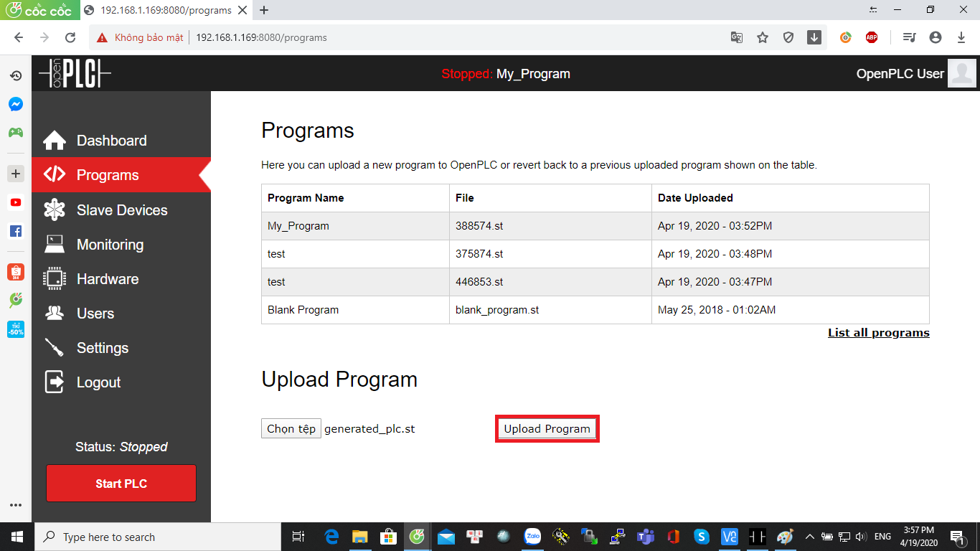Screen dimensions: 980x551
Task: Open the Hardware configuration page
Action: [x=108, y=279]
